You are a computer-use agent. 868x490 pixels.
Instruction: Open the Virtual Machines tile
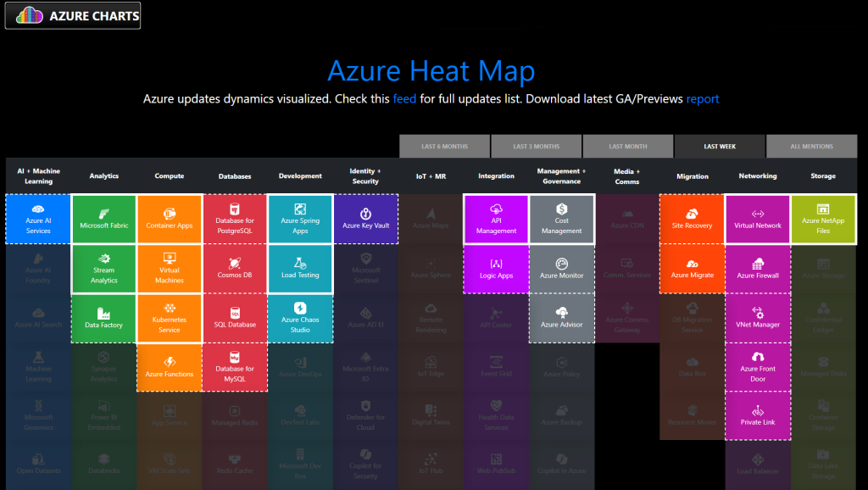click(x=170, y=269)
